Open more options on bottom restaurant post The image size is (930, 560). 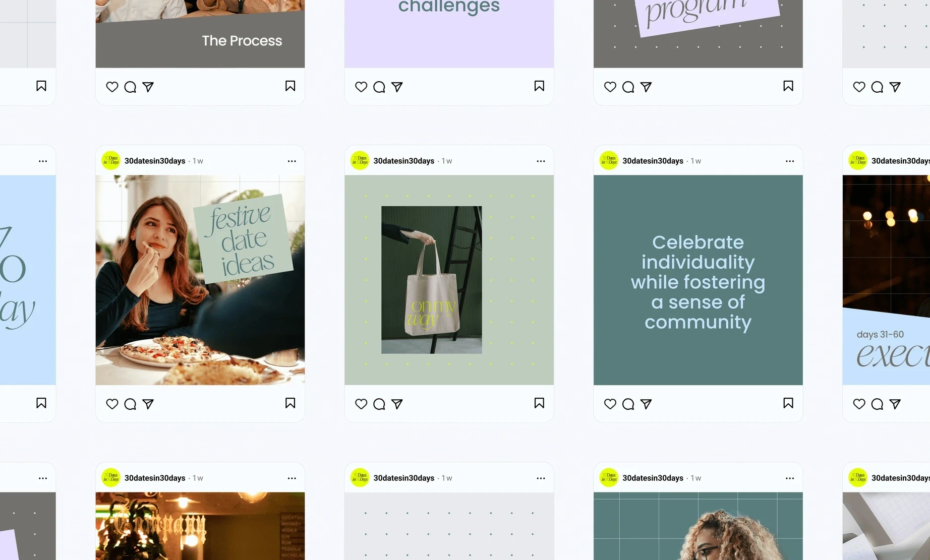(292, 478)
